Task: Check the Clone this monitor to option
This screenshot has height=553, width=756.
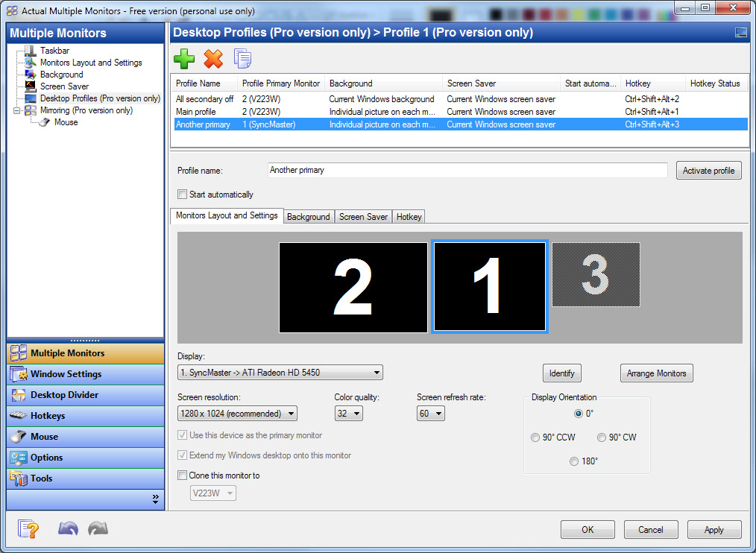Action: coord(182,475)
